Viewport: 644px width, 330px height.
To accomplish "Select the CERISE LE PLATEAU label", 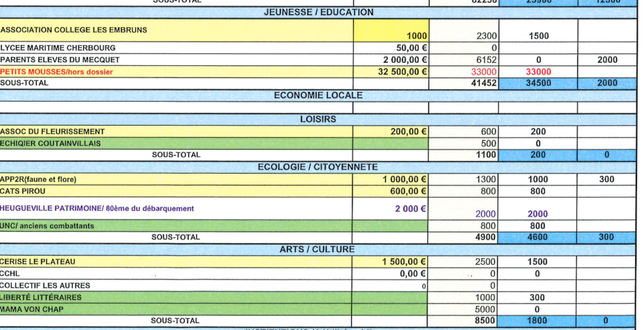I will [38, 262].
